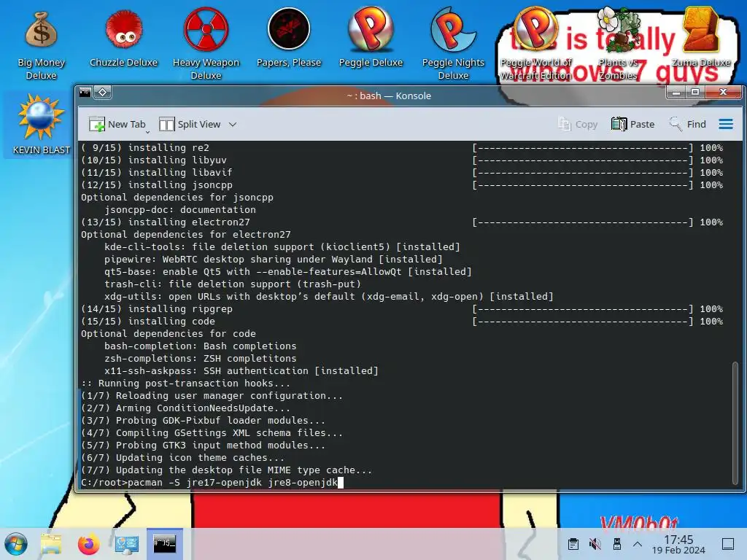Toggle the keep-on-all-desktops pin icon in the title bar

point(102,93)
